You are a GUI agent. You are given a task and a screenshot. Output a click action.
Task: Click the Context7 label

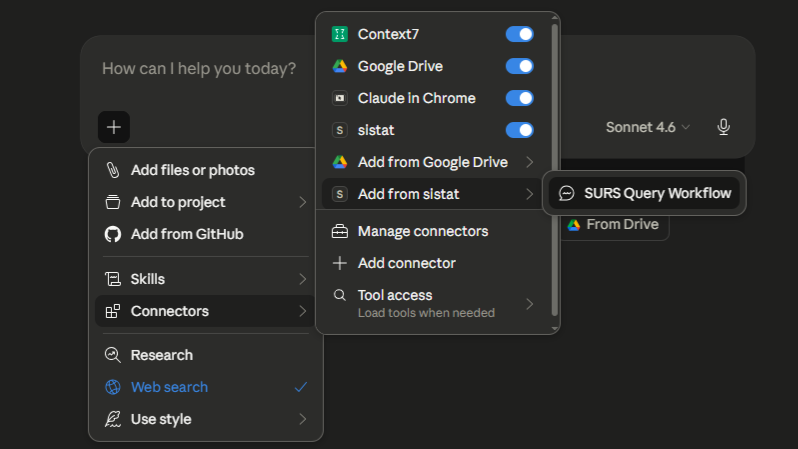pyautogui.click(x=388, y=34)
